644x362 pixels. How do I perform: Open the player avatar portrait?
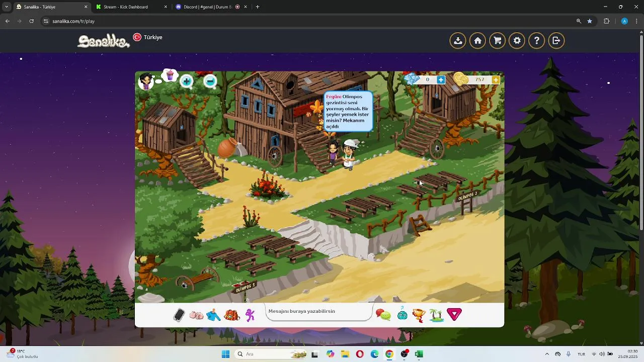pos(146,81)
